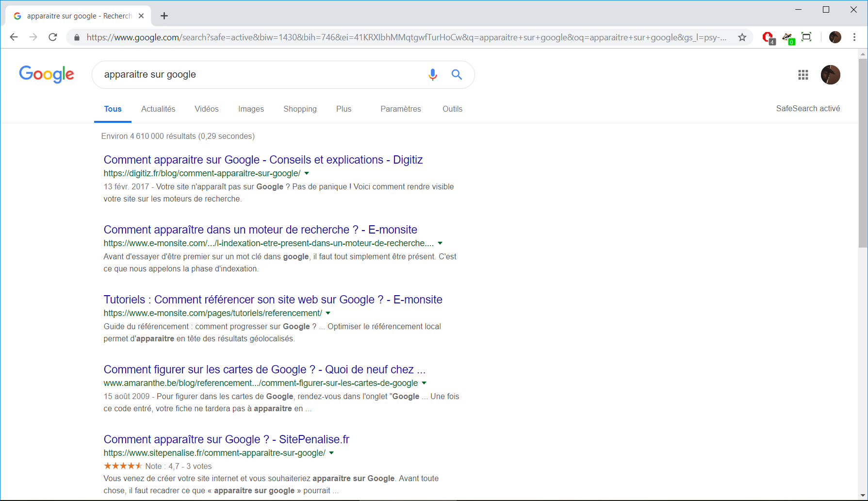Expand dropdown arrow beside e-monsite indexation URL

point(440,243)
